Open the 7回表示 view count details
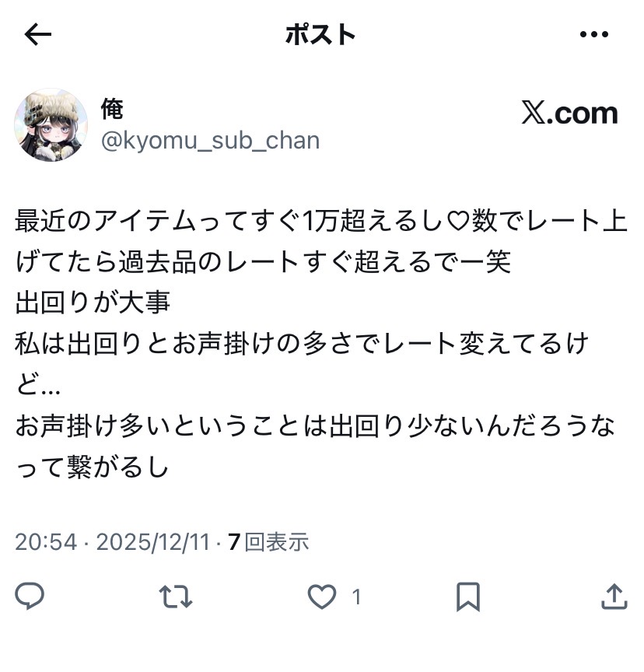Image resolution: width=644 pixels, height=672 pixels. coord(268,541)
